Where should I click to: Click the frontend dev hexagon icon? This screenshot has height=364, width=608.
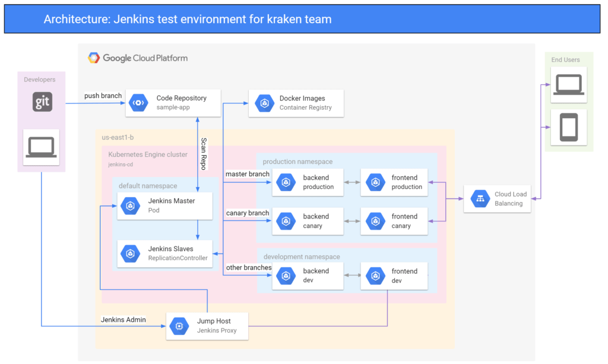[375, 276]
